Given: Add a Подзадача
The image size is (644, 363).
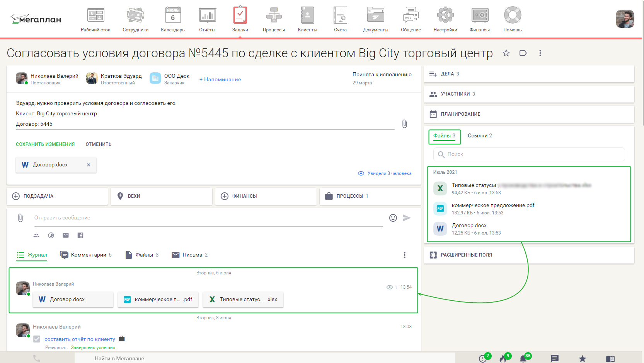Looking at the screenshot, I should click(x=57, y=196).
